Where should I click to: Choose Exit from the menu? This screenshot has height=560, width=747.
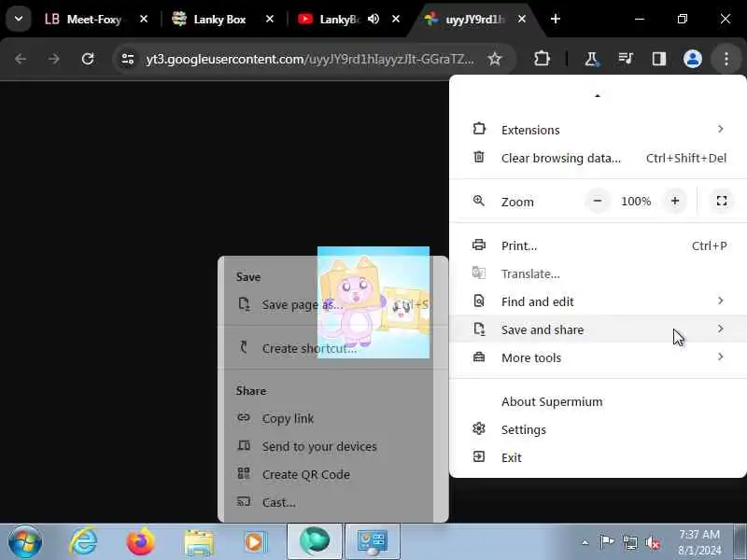tap(598, 457)
